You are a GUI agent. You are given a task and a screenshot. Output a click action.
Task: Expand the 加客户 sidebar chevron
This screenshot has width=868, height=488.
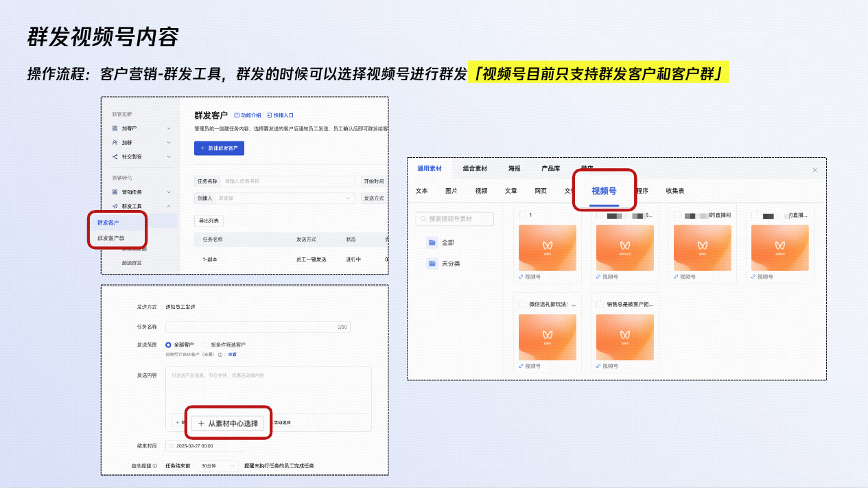coord(169,128)
